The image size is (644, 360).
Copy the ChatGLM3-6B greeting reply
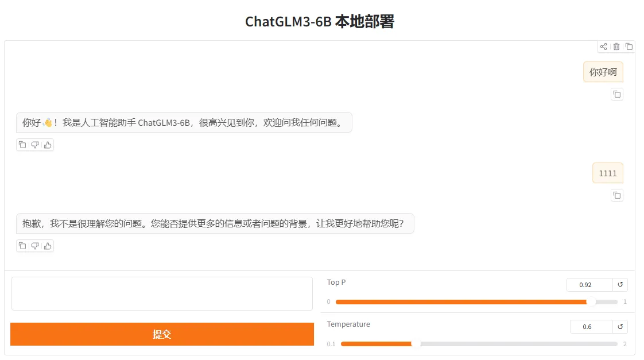point(22,145)
